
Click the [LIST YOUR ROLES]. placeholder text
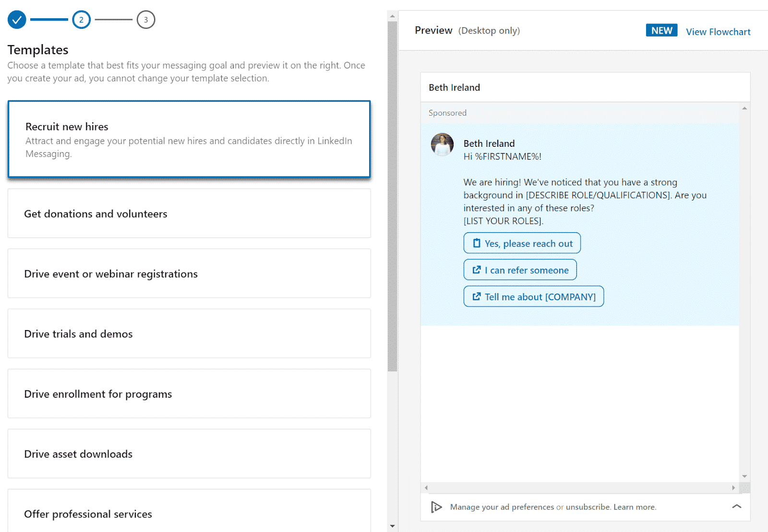(x=504, y=221)
